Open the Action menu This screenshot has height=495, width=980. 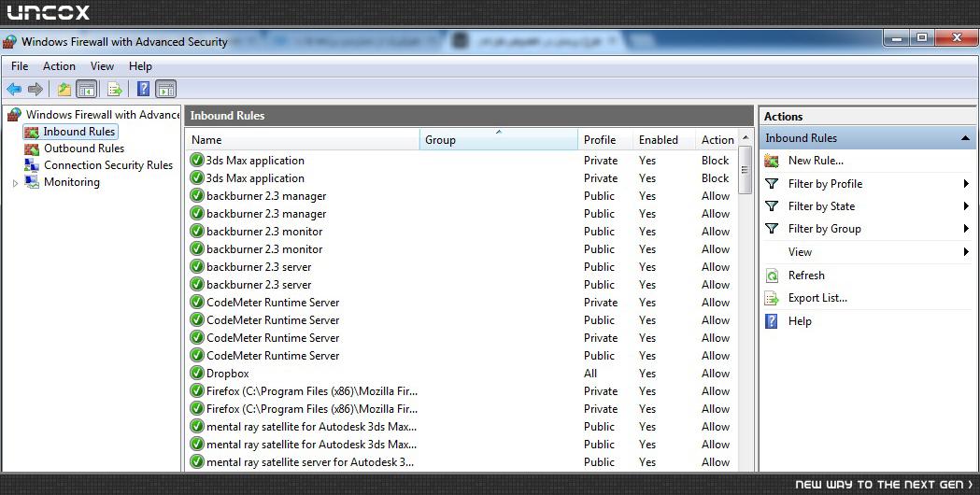click(59, 66)
